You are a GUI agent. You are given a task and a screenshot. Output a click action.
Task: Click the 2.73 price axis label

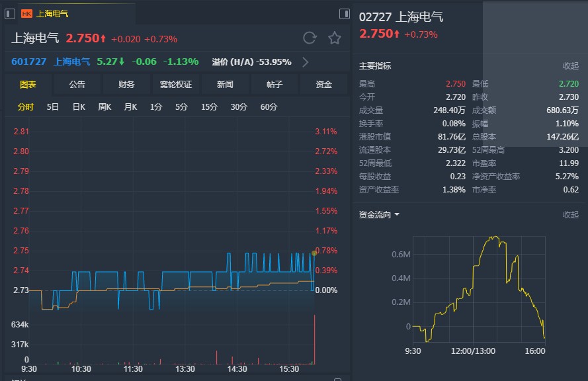tap(21, 290)
